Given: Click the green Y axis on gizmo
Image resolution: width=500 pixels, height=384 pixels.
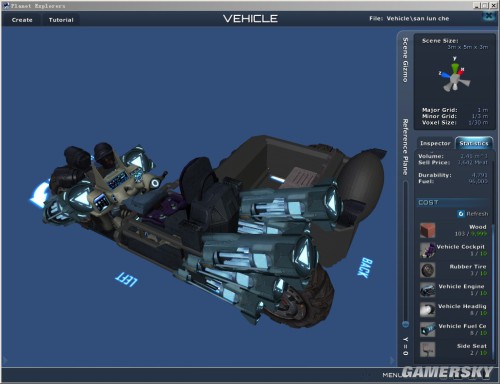Looking at the screenshot, I should pyautogui.click(x=455, y=67).
